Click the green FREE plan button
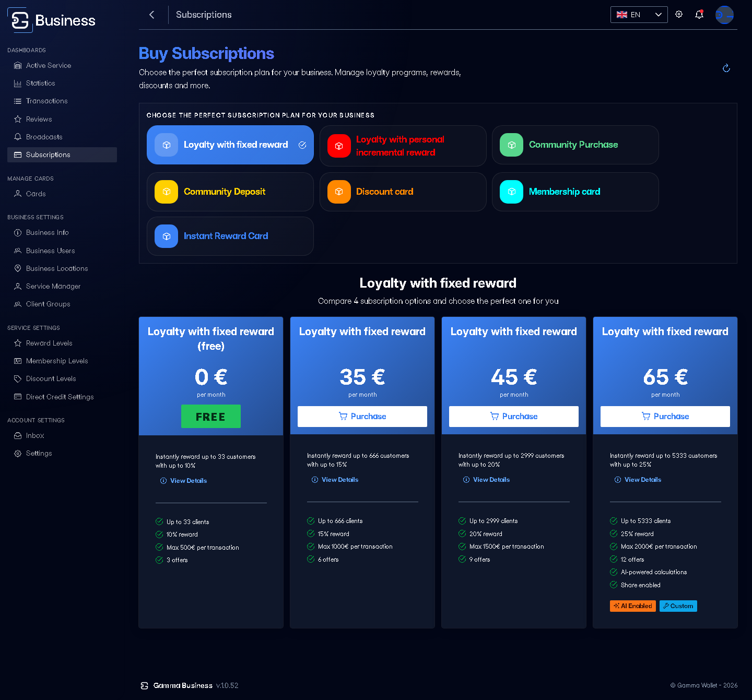 pos(211,417)
